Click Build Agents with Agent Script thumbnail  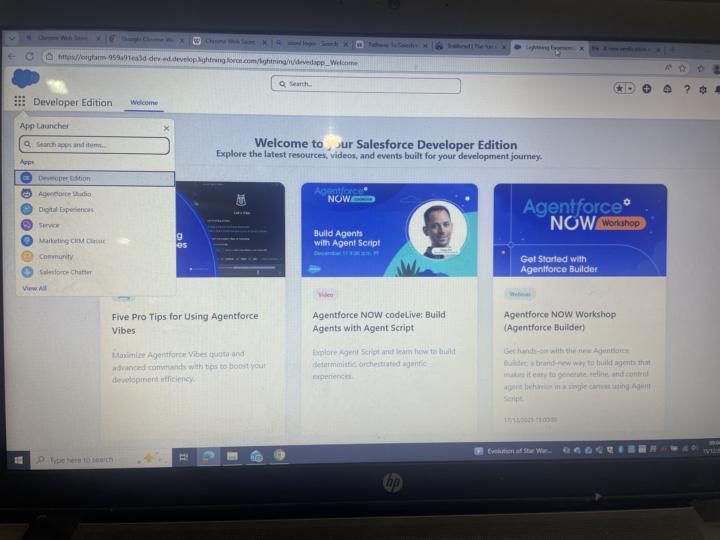coord(389,230)
